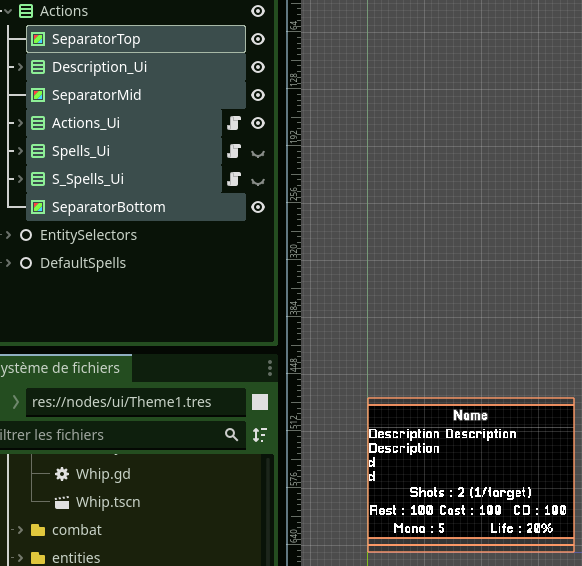Click the Whip.gd script gear icon
The height and width of the screenshot is (566, 582).
(x=62, y=474)
